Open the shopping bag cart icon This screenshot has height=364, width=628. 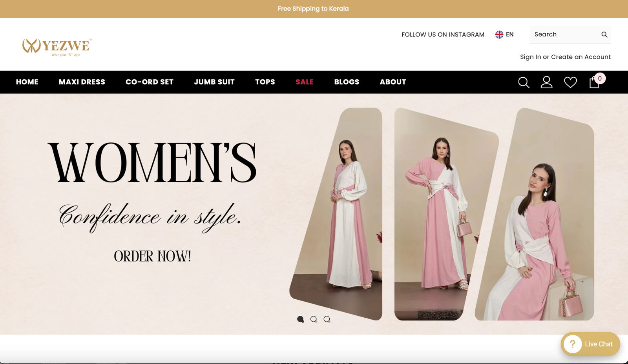pyautogui.click(x=594, y=82)
